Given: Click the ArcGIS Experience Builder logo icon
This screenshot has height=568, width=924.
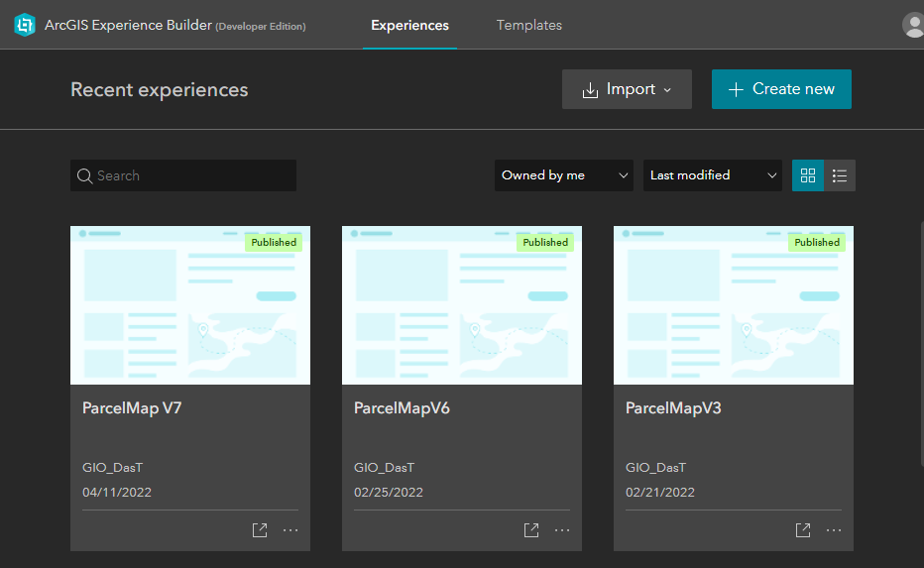Looking at the screenshot, I should tap(25, 26).
